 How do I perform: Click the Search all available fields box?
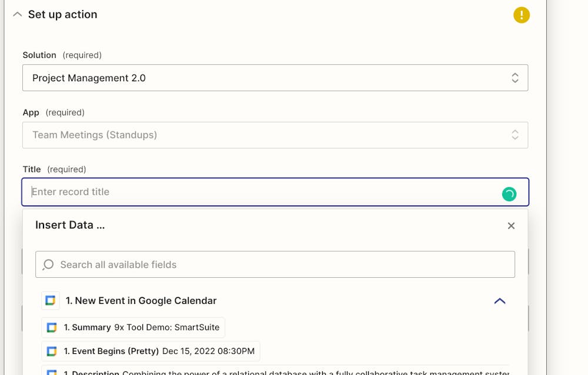click(x=282, y=265)
